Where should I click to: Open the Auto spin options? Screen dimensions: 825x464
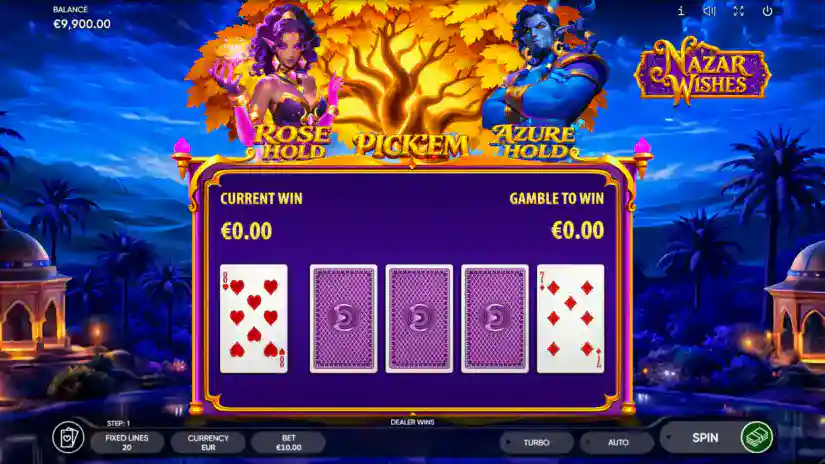(617, 442)
